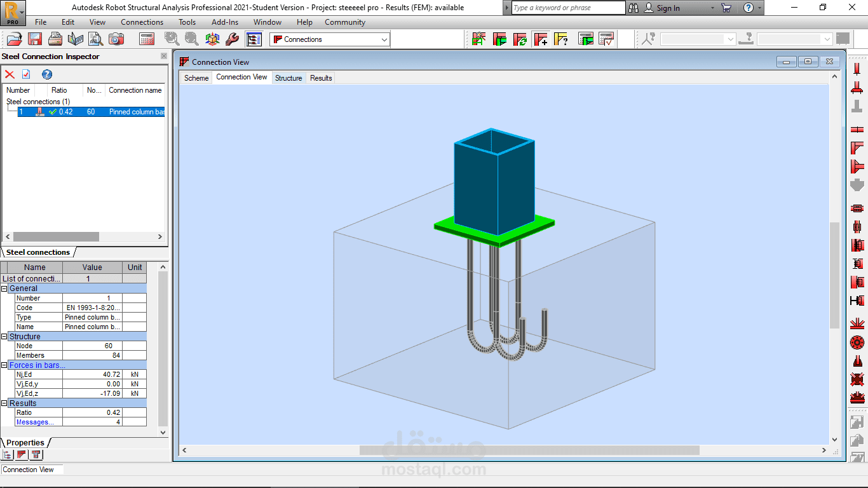Collapse the Results section in the properties

point(4,403)
